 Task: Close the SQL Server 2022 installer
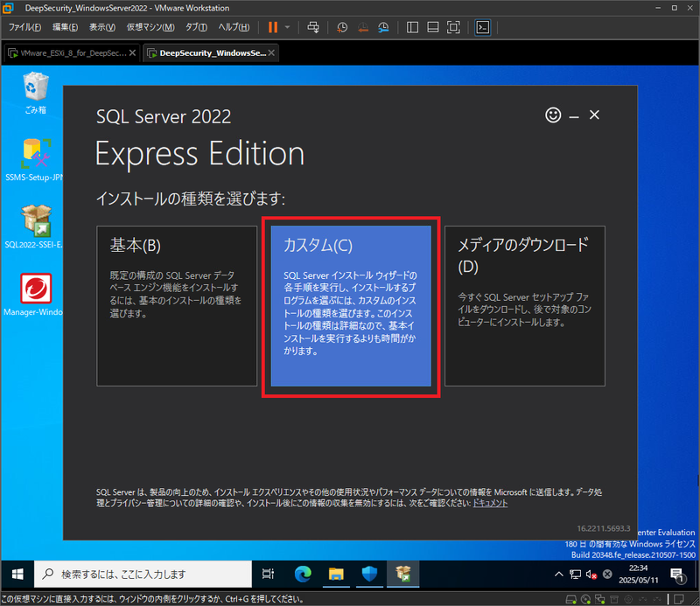click(x=594, y=115)
